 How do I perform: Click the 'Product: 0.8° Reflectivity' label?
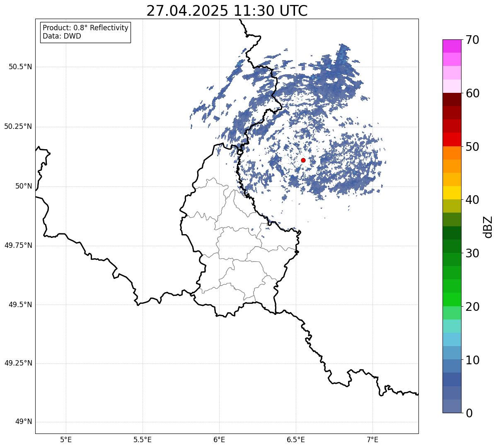tap(86, 28)
